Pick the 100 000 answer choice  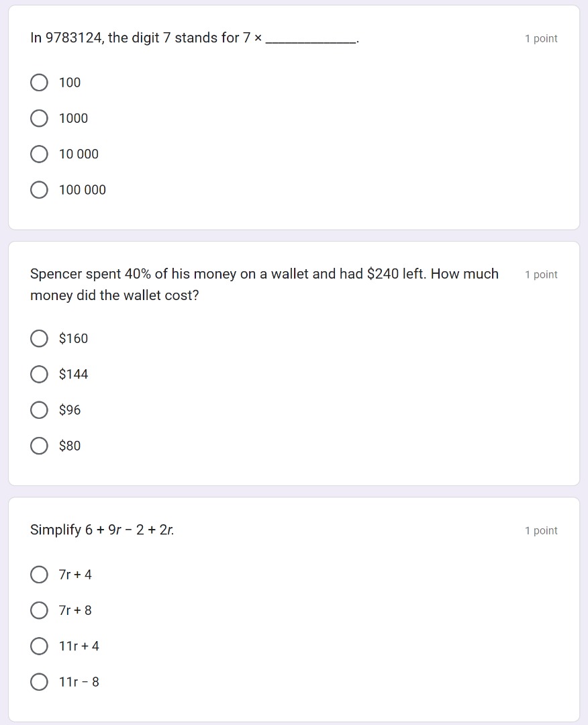tap(39, 189)
